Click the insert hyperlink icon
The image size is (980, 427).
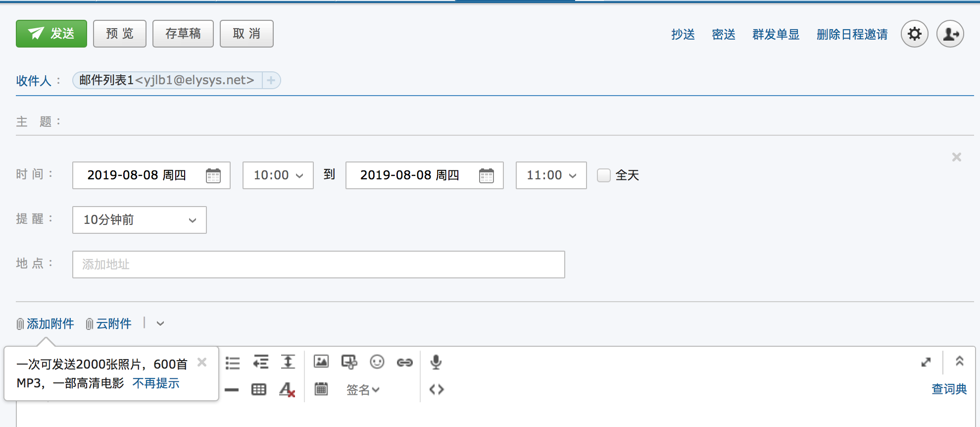[x=404, y=363]
